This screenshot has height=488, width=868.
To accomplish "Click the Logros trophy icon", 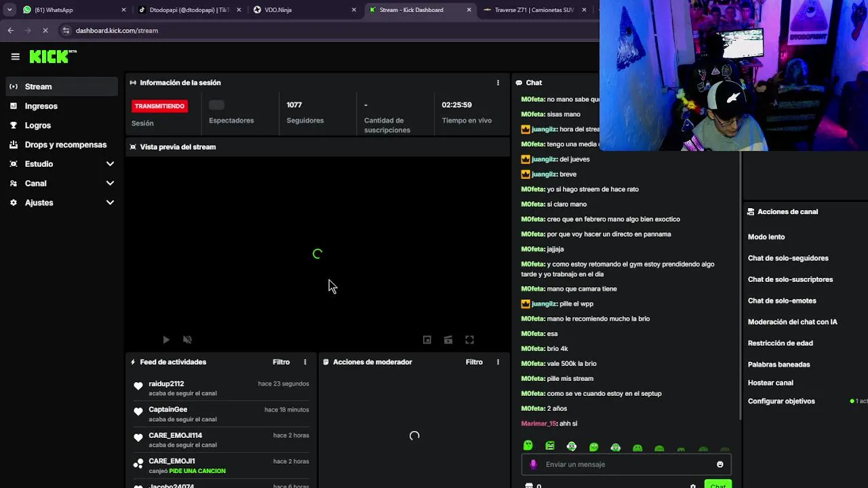I will pyautogui.click(x=14, y=125).
